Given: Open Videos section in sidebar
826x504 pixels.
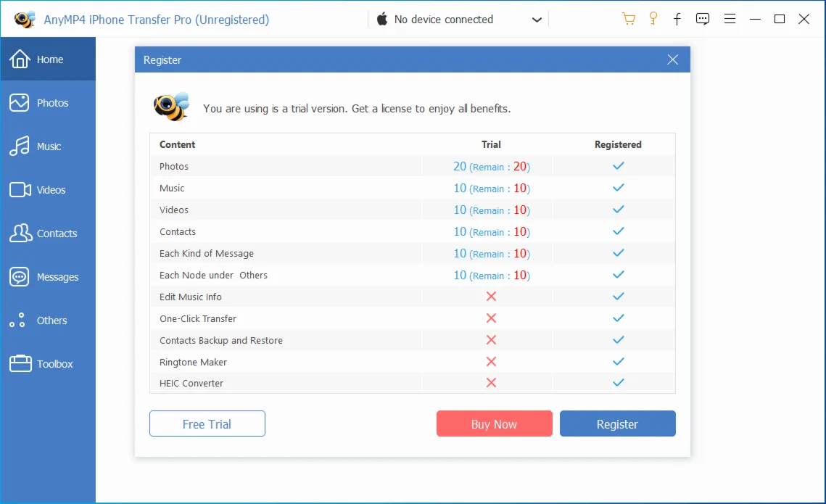Looking at the screenshot, I should click(x=48, y=189).
